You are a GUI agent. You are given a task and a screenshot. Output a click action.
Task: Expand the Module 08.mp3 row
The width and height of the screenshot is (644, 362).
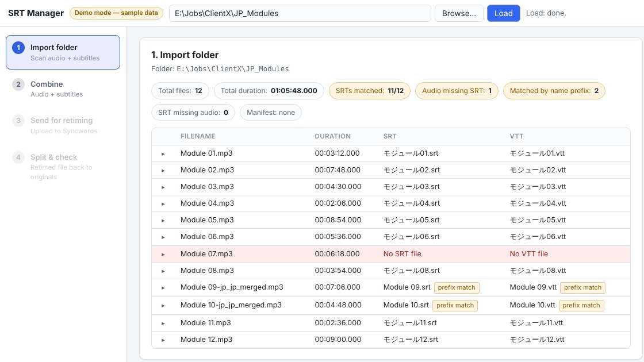pyautogui.click(x=163, y=271)
